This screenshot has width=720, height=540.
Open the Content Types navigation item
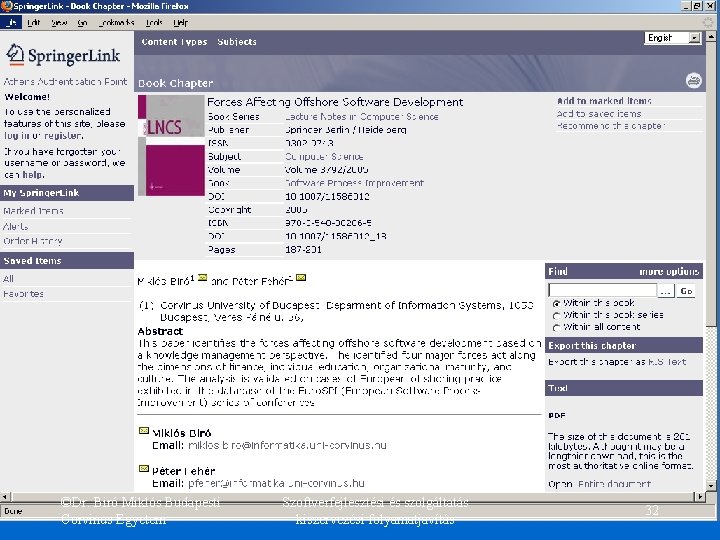click(x=174, y=42)
